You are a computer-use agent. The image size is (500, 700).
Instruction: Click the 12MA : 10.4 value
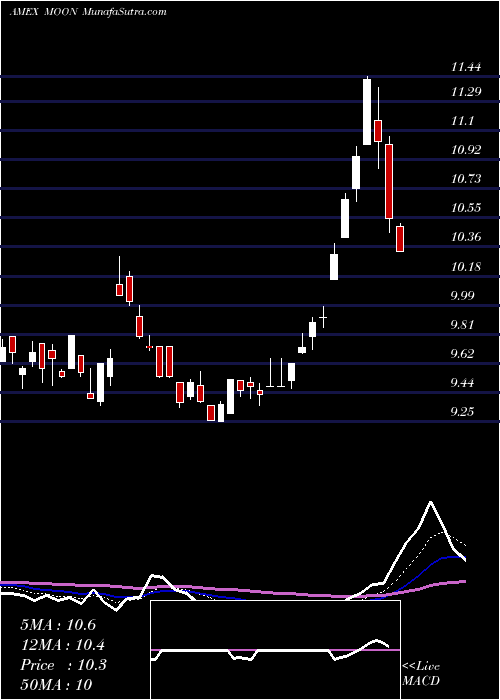click(63, 645)
